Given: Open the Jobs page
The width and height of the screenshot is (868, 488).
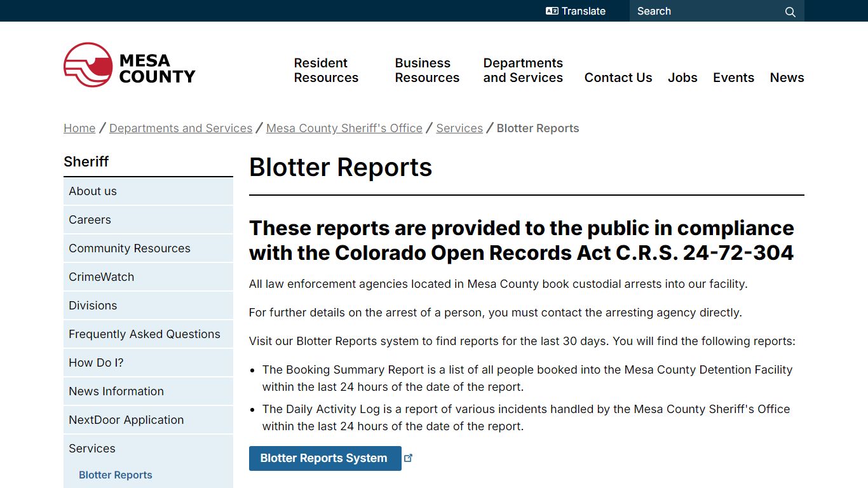Looking at the screenshot, I should pos(682,78).
